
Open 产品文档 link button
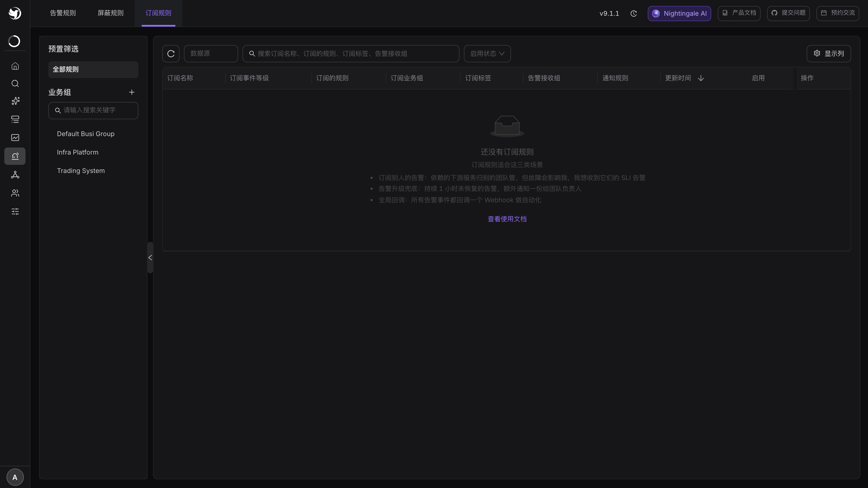[739, 14]
